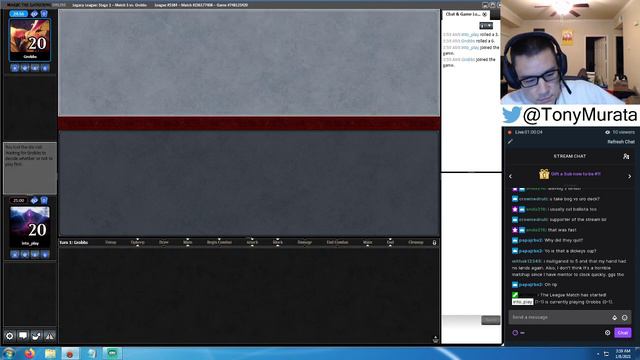Close the Chat & Game Log tab
The height and width of the screenshot is (360, 640).
click(x=485, y=14)
